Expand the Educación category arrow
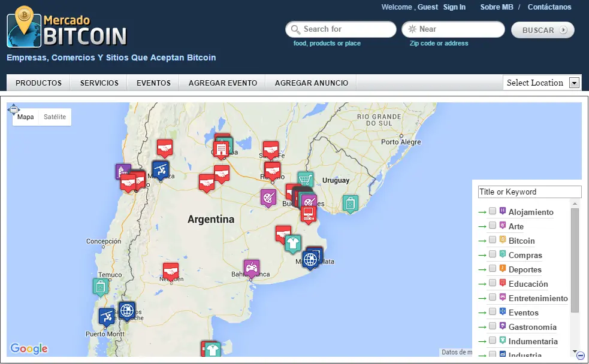Screen dimensions: 589x364 pos(482,284)
